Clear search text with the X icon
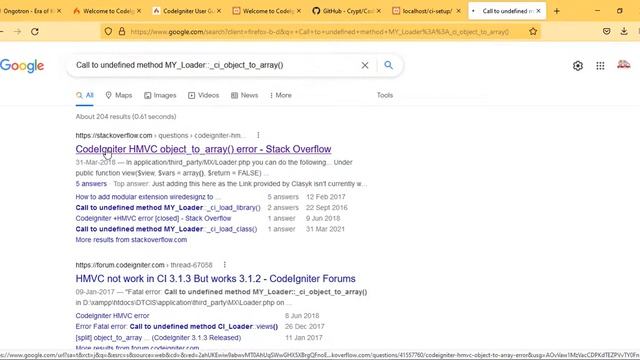Viewport: 640px width, 360px height. [x=364, y=65]
